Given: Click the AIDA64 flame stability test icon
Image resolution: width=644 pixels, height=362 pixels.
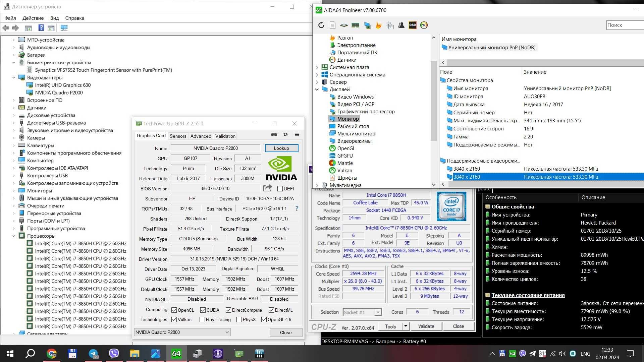Looking at the screenshot, I should tap(378, 25).
